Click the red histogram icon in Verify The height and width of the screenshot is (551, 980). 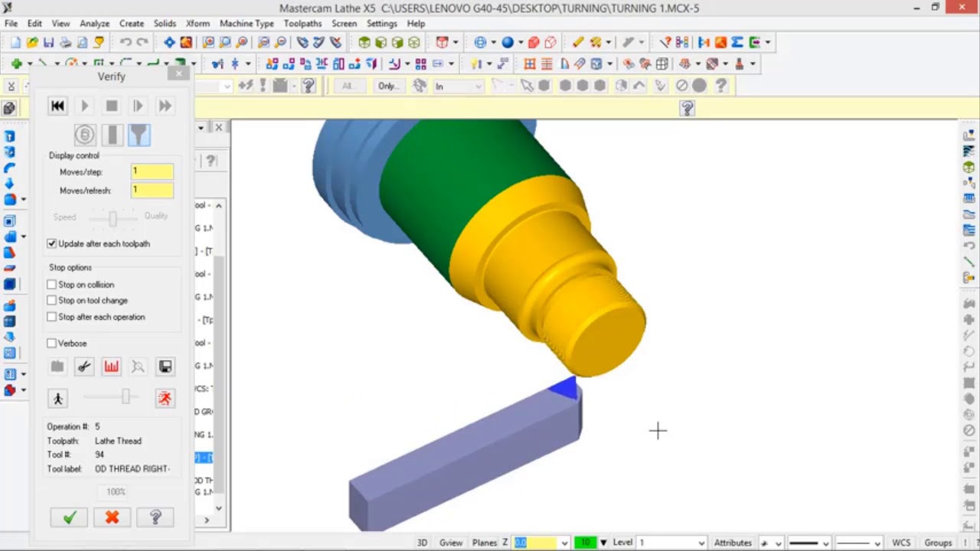click(112, 367)
